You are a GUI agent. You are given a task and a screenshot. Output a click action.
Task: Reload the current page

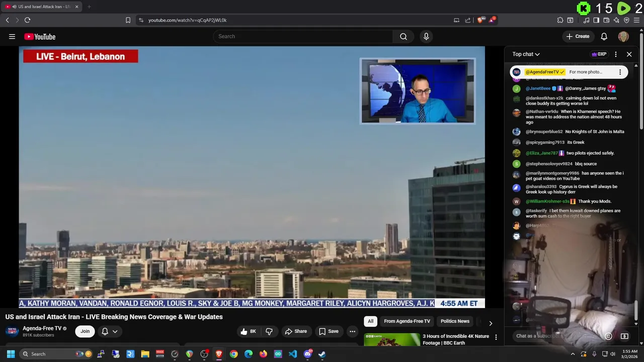click(27, 20)
